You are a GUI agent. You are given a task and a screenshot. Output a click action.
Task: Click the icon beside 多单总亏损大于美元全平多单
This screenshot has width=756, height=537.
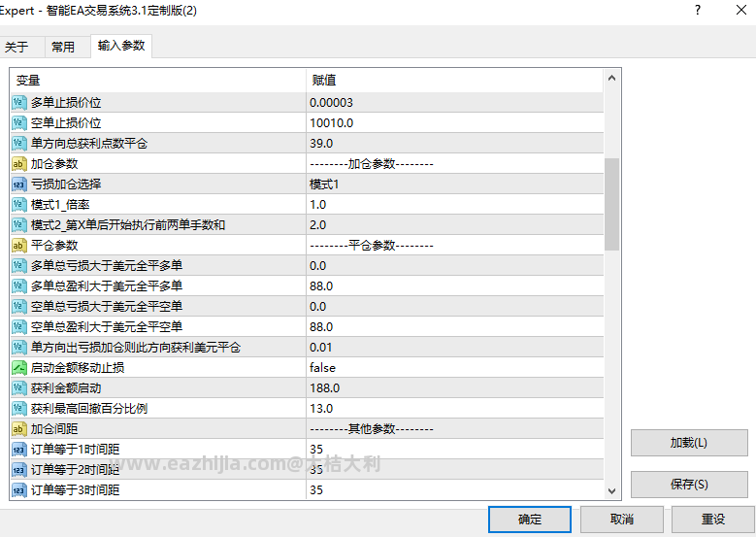coord(18,265)
